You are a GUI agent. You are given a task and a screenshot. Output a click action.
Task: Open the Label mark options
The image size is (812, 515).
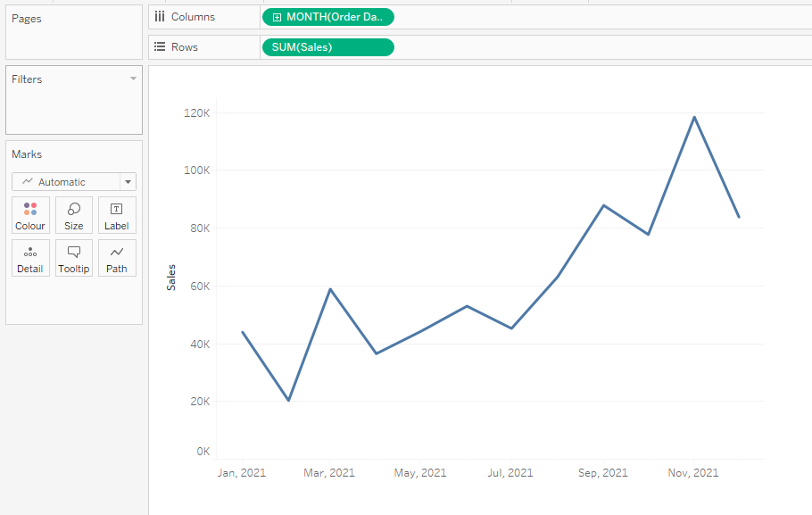click(x=117, y=215)
